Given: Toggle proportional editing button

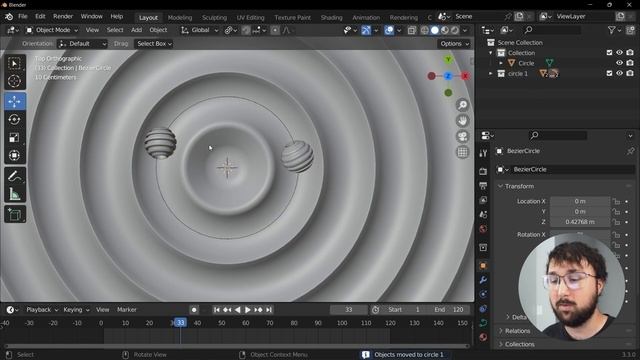Looking at the screenshot, I should 275,30.
